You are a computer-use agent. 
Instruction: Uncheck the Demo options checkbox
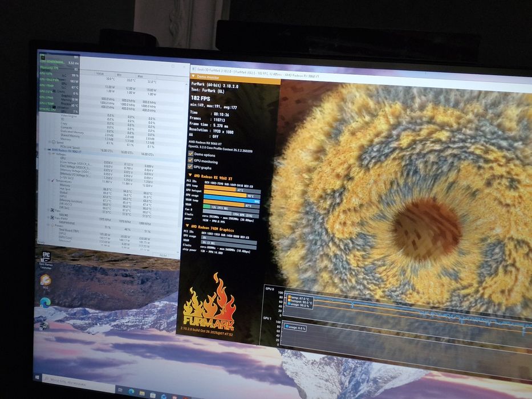click(x=190, y=154)
